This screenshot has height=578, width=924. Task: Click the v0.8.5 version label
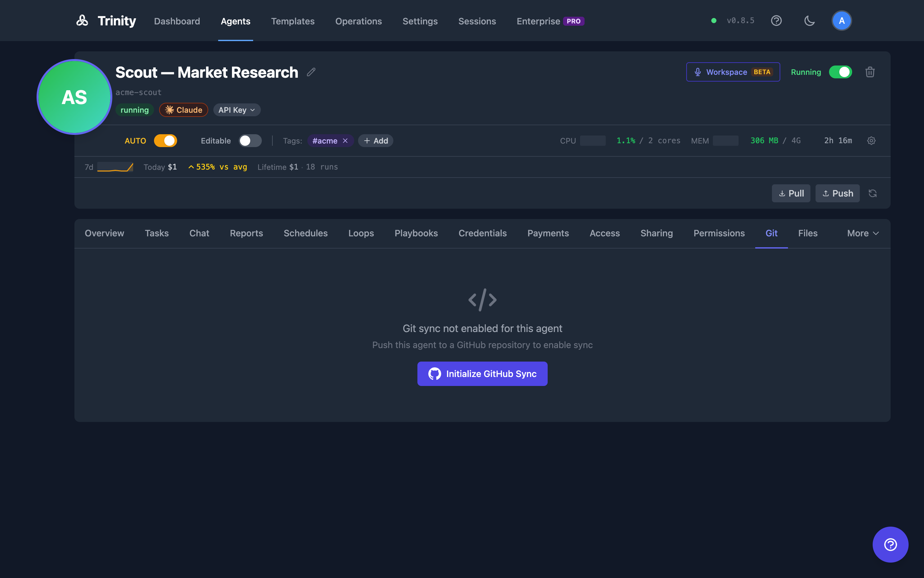pos(740,21)
